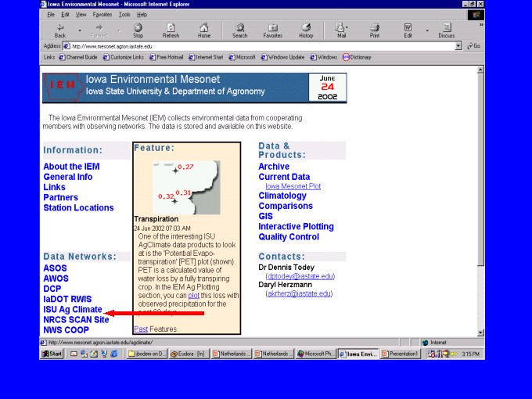Open the Internet Start links-bar shortcut
Screen dimensions: 532x399
(206, 57)
